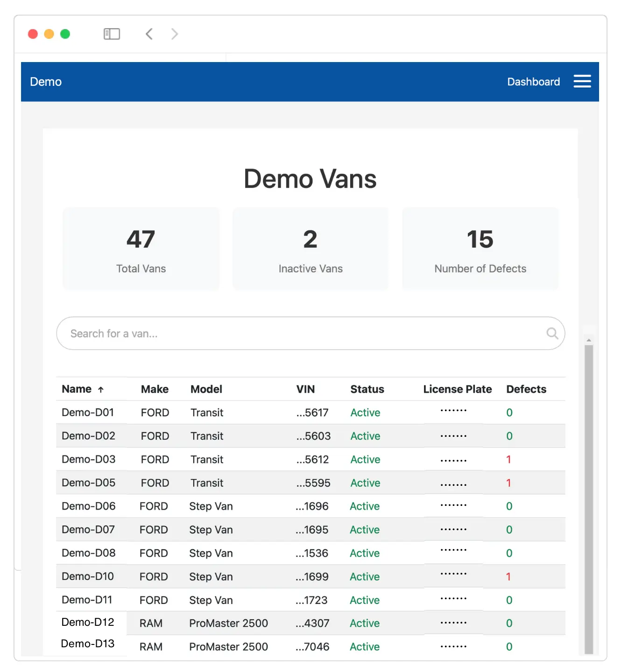Click the red defect count for Demo-D03

coord(508,459)
